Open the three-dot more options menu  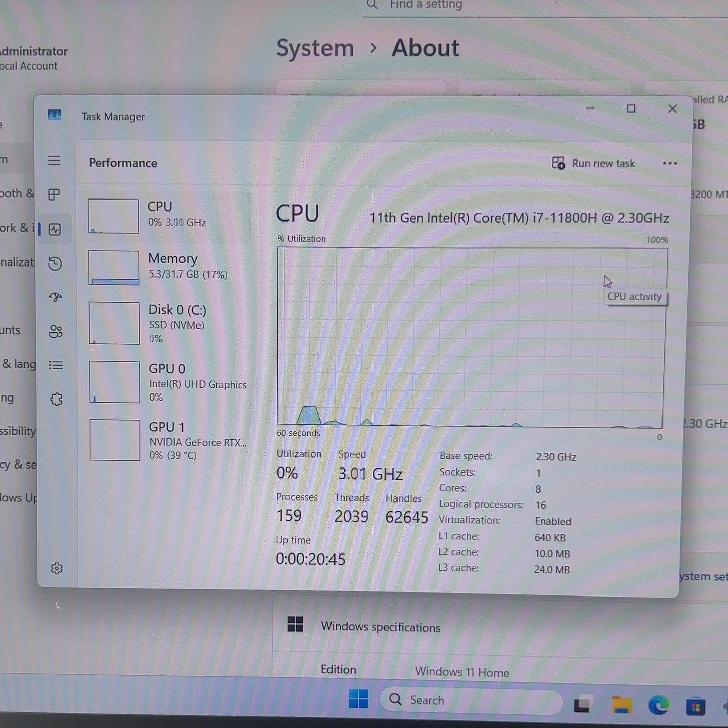pyautogui.click(x=670, y=163)
